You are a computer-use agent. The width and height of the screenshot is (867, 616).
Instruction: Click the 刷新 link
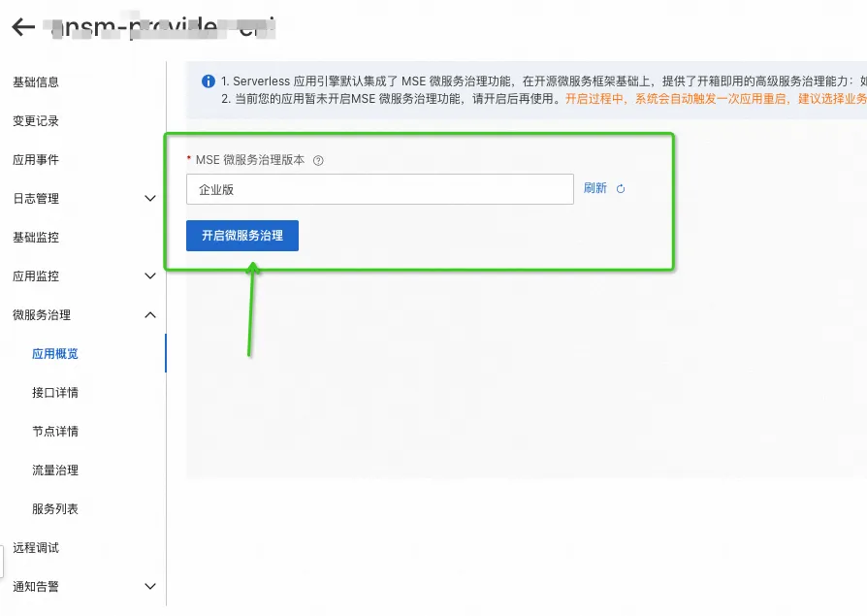click(594, 188)
